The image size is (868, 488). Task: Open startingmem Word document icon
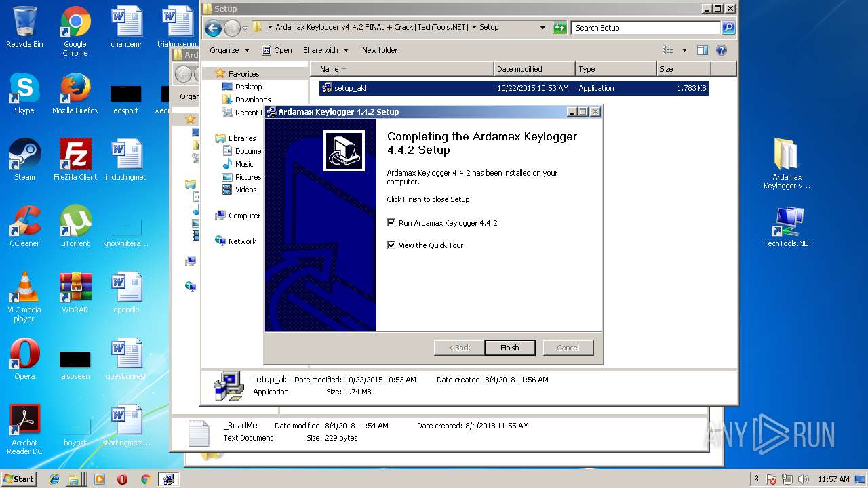[x=126, y=426]
